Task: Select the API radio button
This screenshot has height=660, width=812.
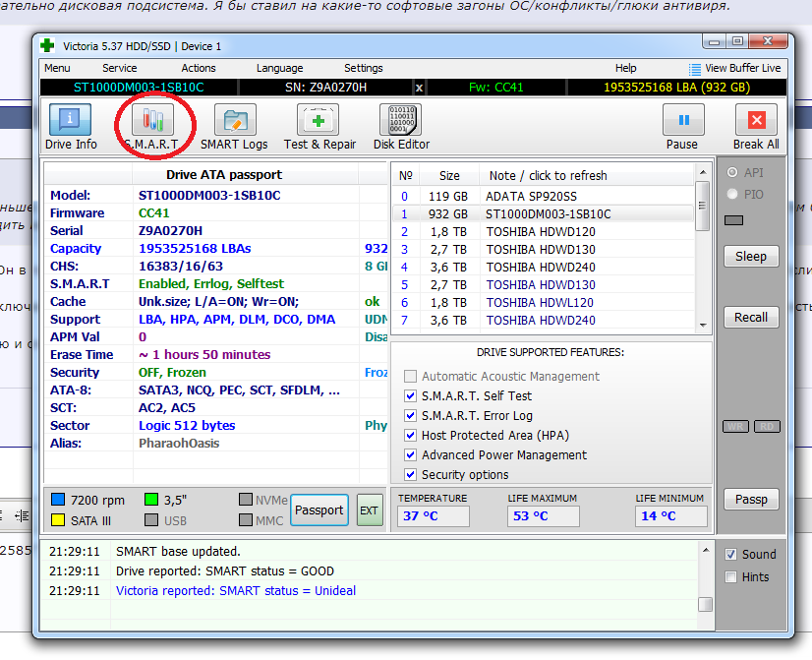Action: (732, 172)
